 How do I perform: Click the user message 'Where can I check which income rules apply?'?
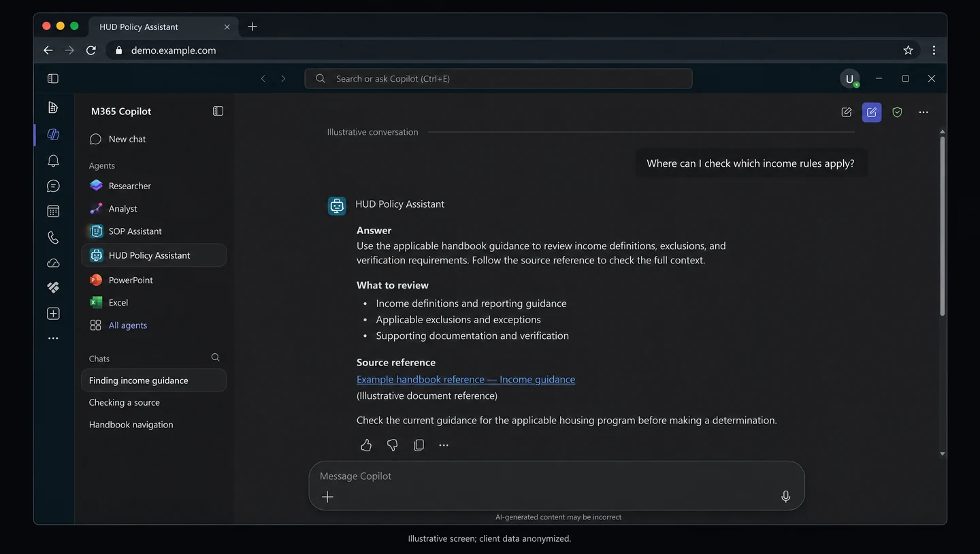pyautogui.click(x=751, y=163)
